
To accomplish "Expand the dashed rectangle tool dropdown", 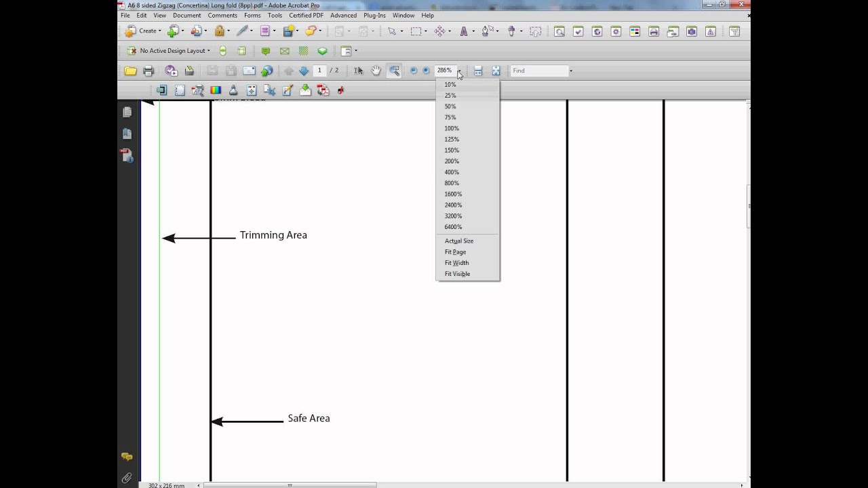I will pyautogui.click(x=425, y=31).
